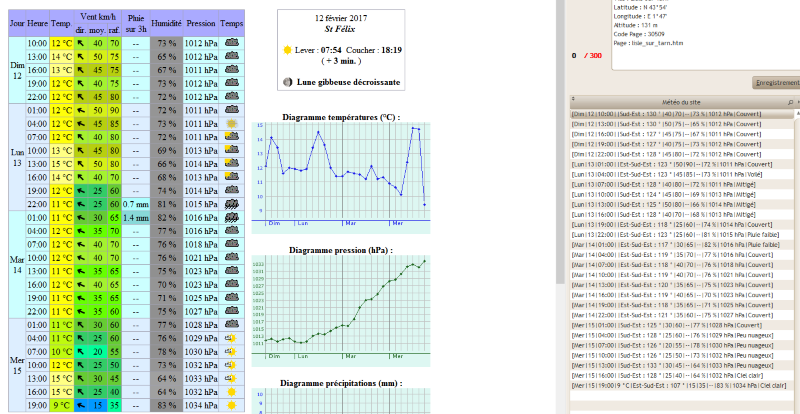Click the red 300 character limit counter

click(x=593, y=55)
